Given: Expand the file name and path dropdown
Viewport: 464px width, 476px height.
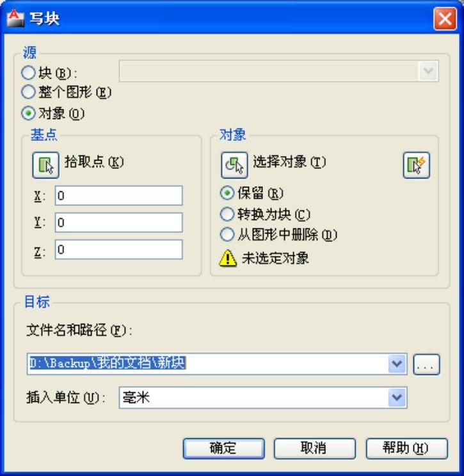Looking at the screenshot, I should click(x=397, y=363).
